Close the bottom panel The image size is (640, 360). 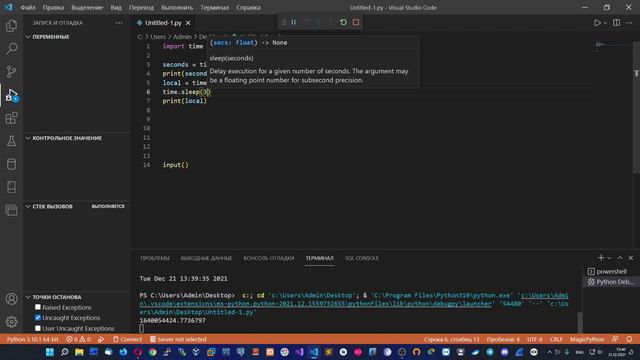coord(631,258)
